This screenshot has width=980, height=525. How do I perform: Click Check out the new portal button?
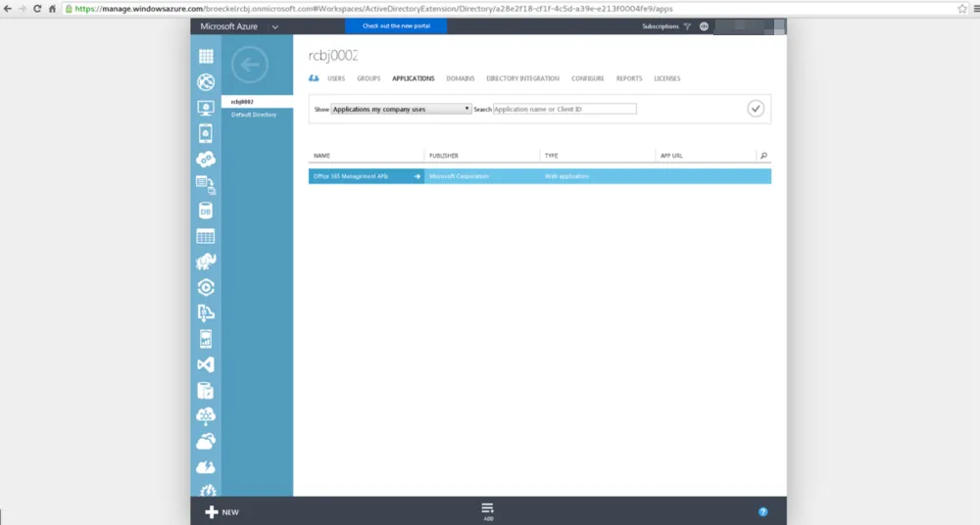(396, 26)
